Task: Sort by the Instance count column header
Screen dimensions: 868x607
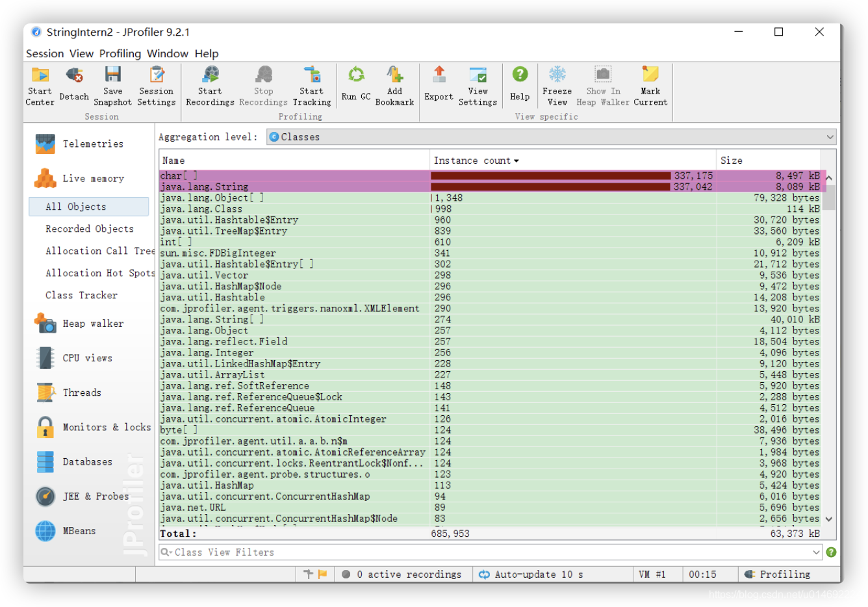Action: (x=572, y=160)
